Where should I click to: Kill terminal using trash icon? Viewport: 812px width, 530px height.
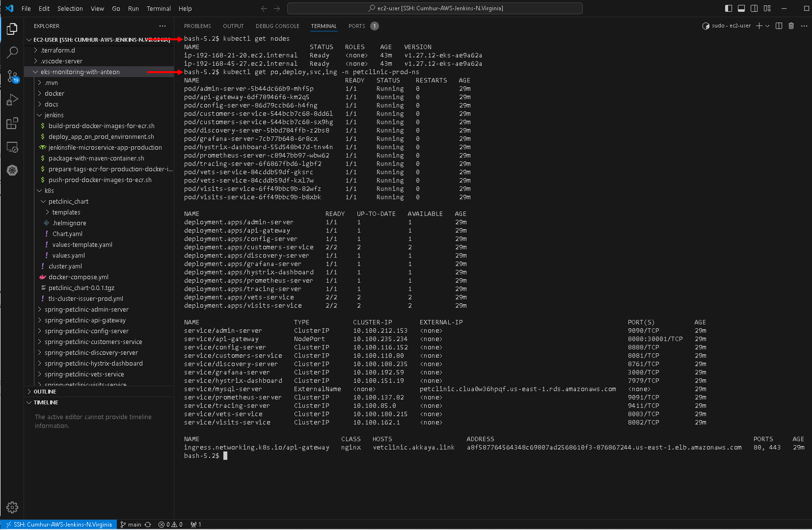point(791,26)
